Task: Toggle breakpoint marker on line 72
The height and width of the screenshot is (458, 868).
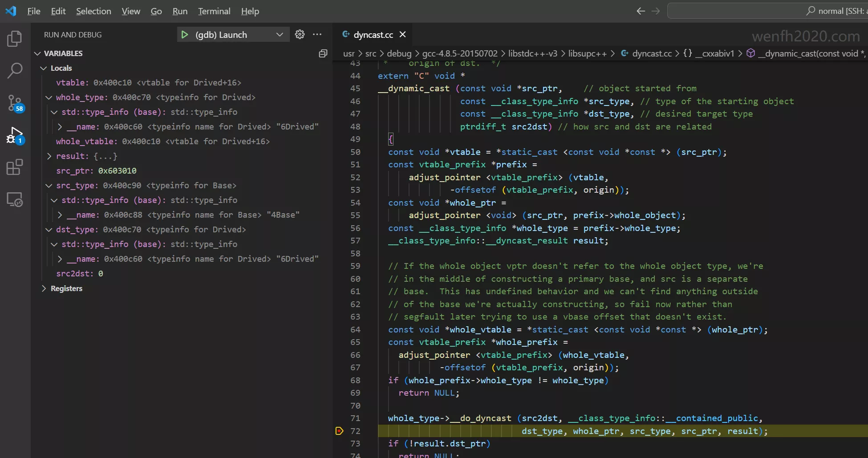Action: (x=339, y=431)
